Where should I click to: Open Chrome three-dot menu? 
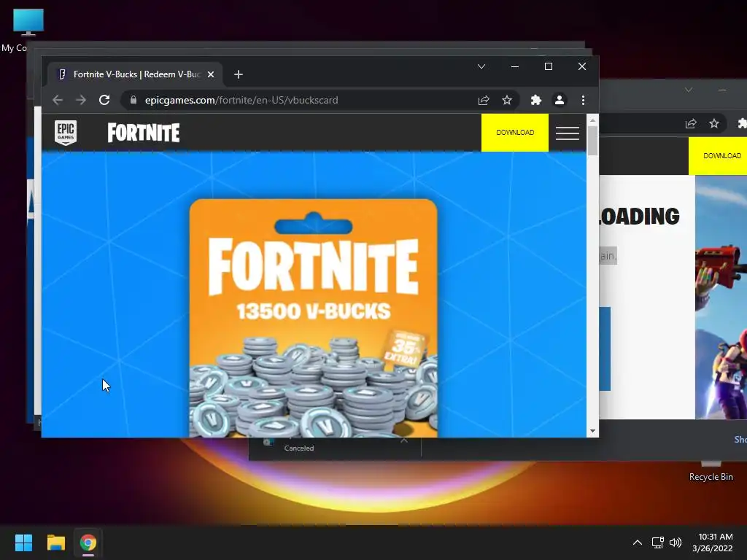(583, 100)
